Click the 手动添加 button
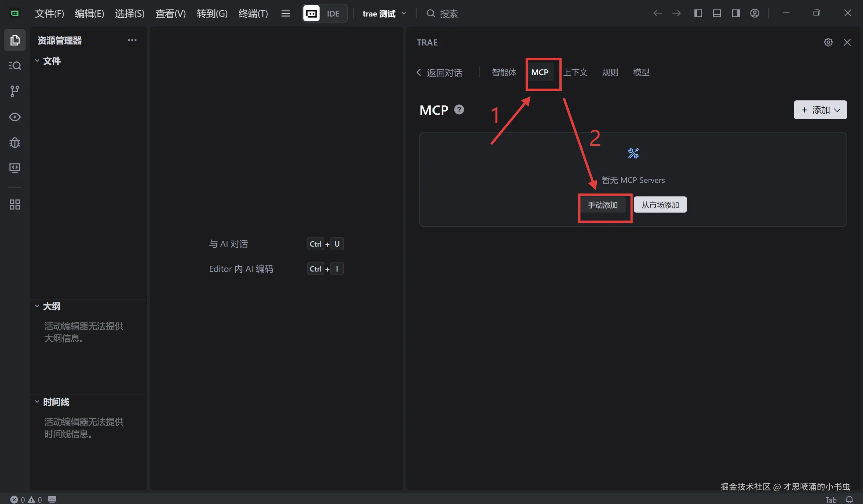The width and height of the screenshot is (863, 504). (603, 205)
